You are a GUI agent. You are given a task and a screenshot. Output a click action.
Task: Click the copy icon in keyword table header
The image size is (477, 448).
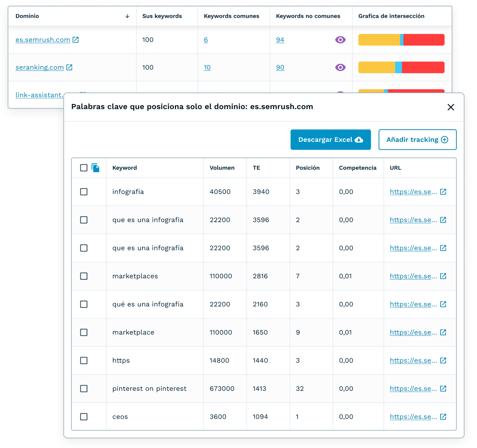point(95,168)
